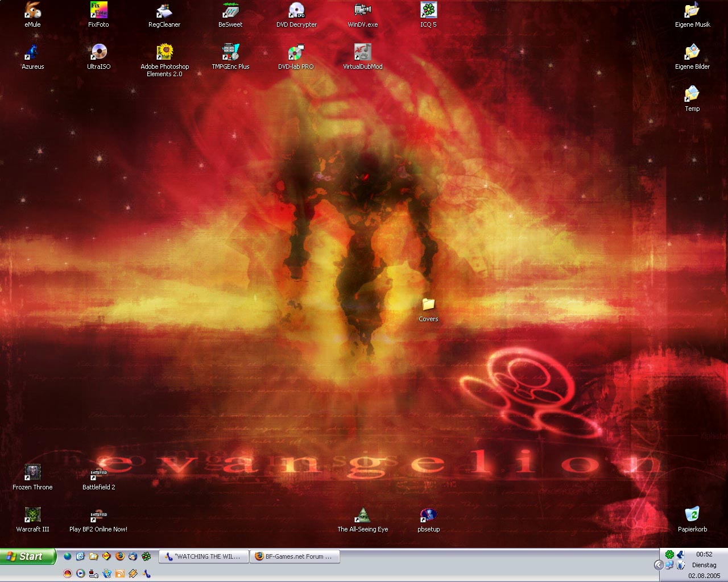The height and width of the screenshot is (582, 728).
Task: Open the Papierkorb recycle bin
Action: (692, 520)
